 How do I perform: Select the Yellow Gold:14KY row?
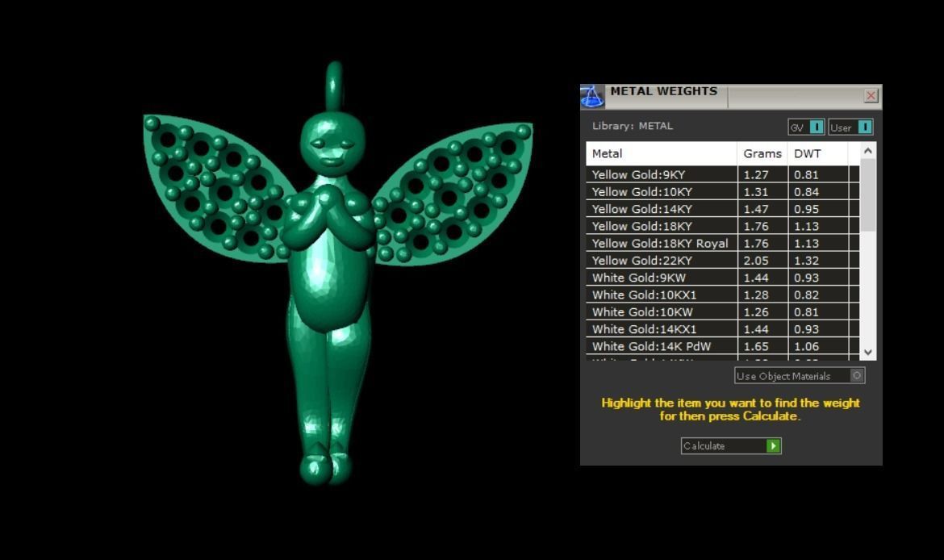(722, 209)
